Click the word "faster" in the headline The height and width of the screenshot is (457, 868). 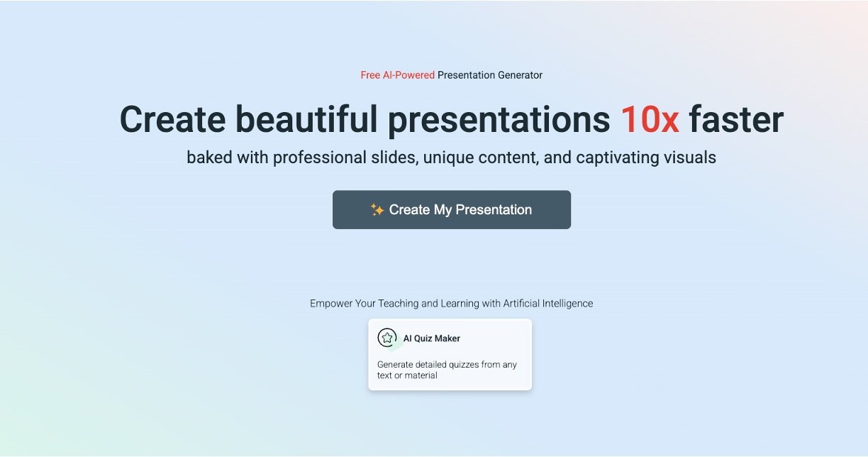click(736, 119)
